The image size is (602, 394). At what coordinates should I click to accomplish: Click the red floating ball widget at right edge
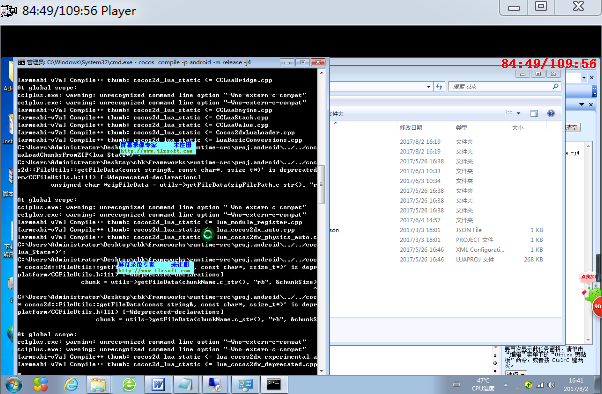pos(598,307)
